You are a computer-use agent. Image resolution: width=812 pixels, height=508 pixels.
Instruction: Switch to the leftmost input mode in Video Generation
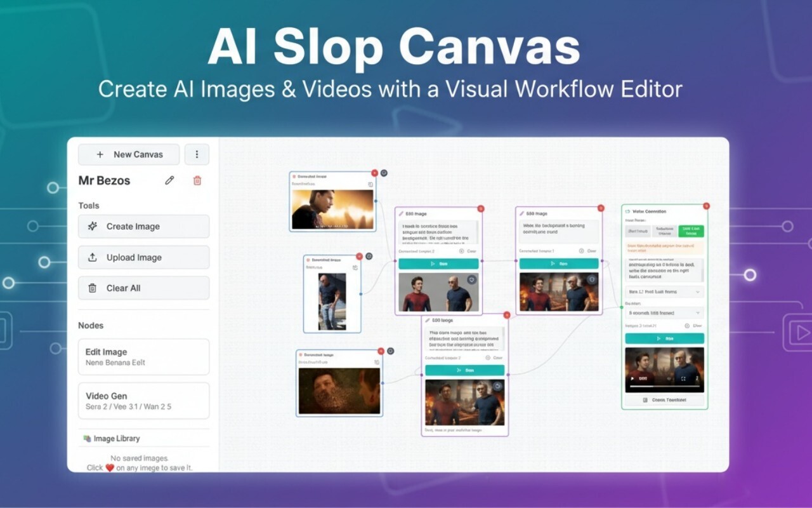coord(637,231)
